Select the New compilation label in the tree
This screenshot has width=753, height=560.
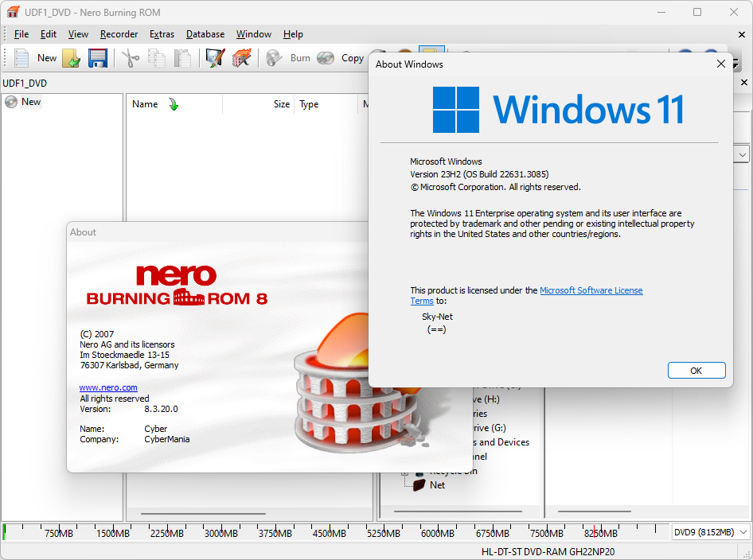click(31, 102)
